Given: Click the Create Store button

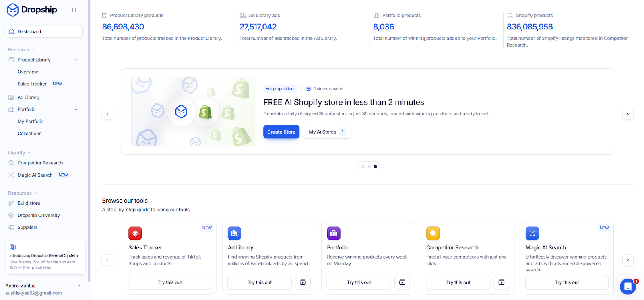Looking at the screenshot, I should (281, 132).
